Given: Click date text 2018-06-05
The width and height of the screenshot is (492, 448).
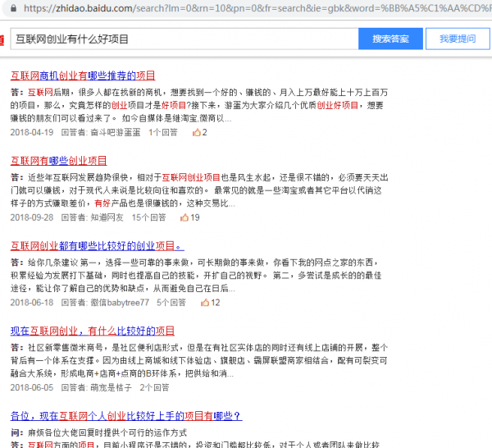Looking at the screenshot, I should (x=32, y=388).
